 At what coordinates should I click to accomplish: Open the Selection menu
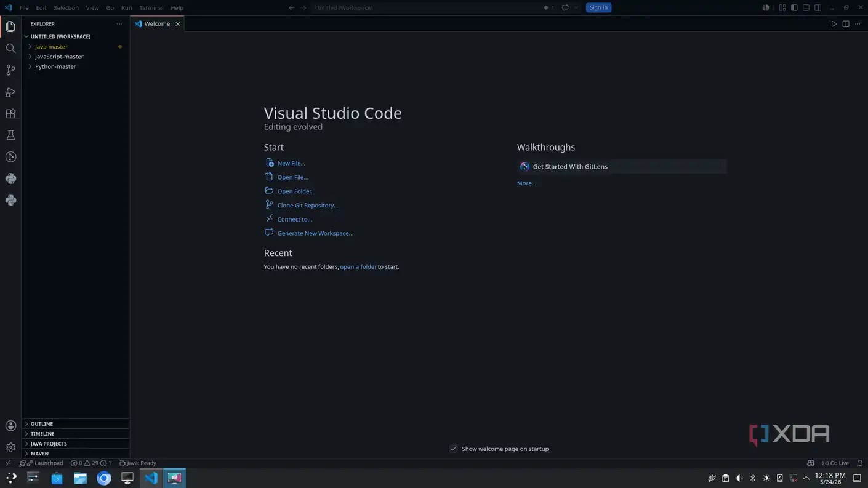click(x=66, y=7)
